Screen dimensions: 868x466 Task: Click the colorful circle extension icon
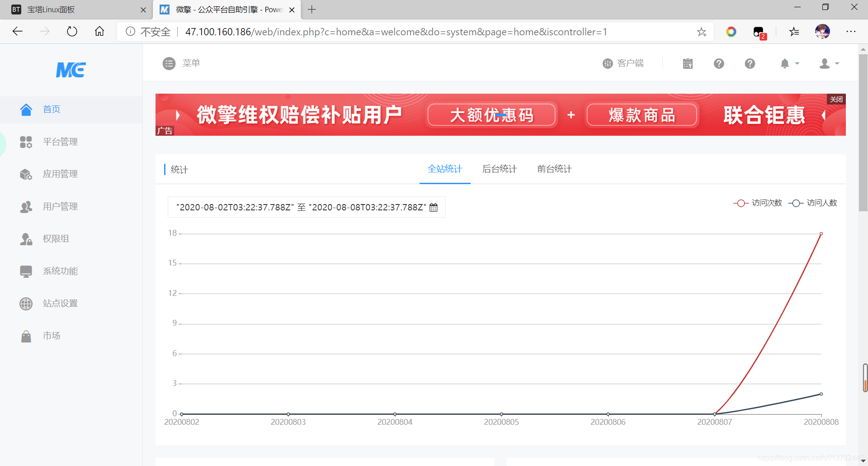click(x=731, y=32)
